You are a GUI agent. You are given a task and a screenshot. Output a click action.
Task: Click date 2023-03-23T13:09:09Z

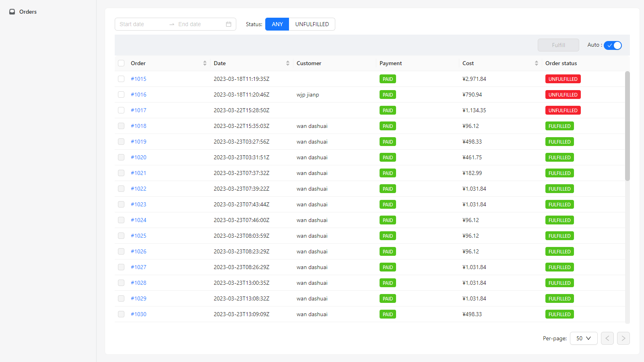242,314
